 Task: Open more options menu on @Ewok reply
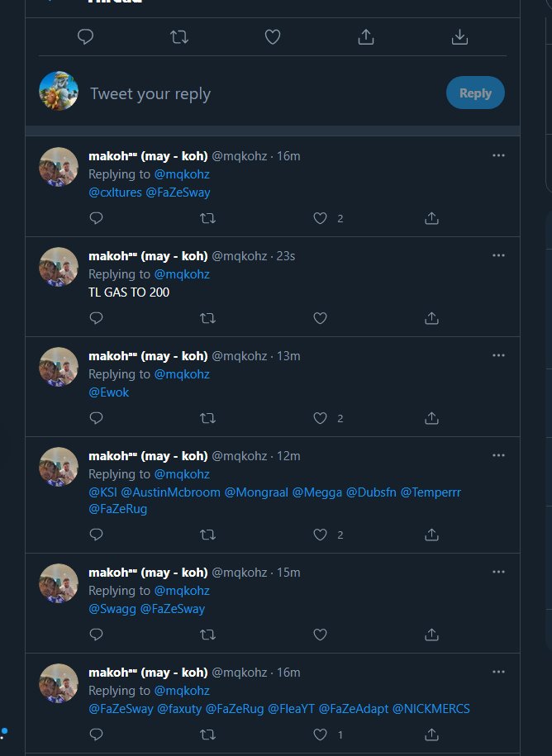pos(498,355)
